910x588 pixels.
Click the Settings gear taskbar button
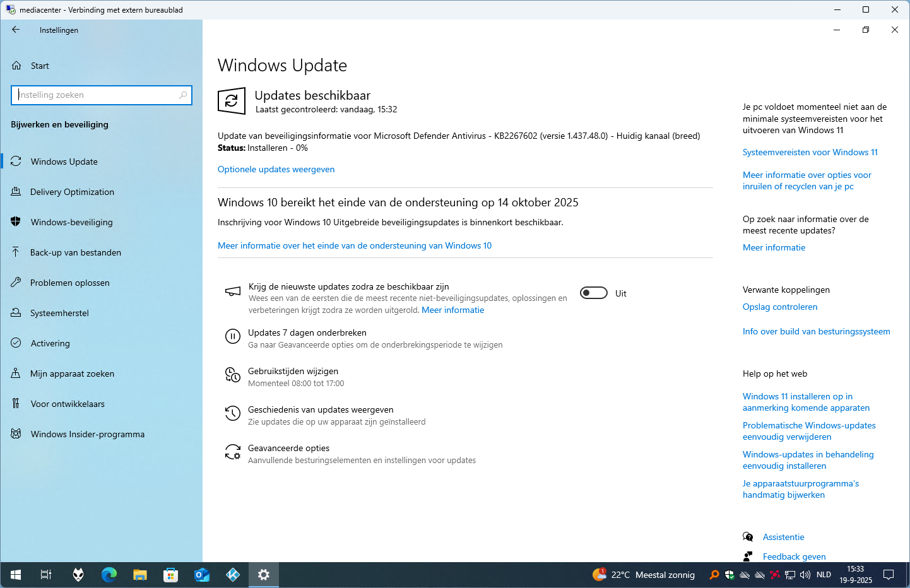click(264, 575)
